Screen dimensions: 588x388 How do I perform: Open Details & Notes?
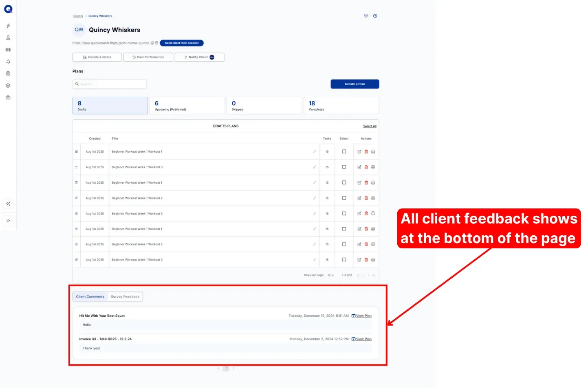[x=97, y=57]
